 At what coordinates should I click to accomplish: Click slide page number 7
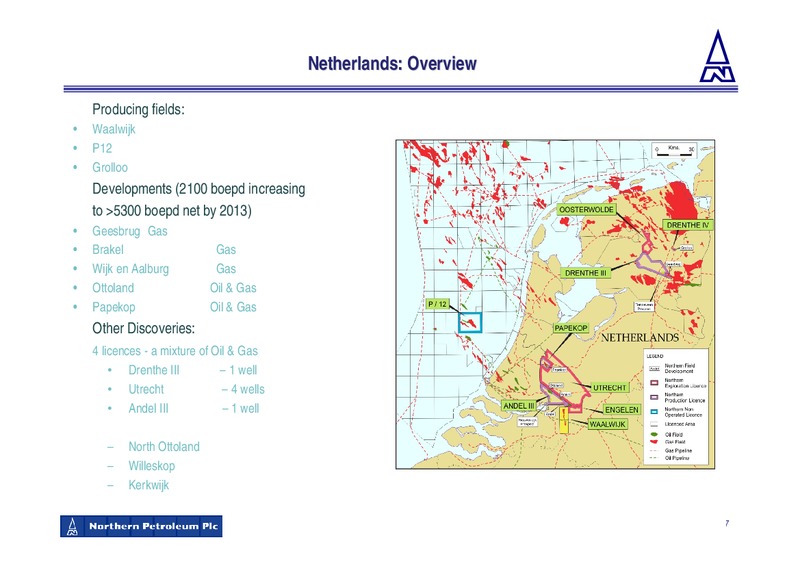[x=727, y=523]
